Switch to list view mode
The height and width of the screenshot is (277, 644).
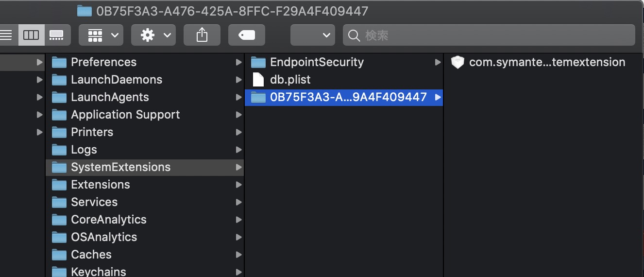point(6,35)
